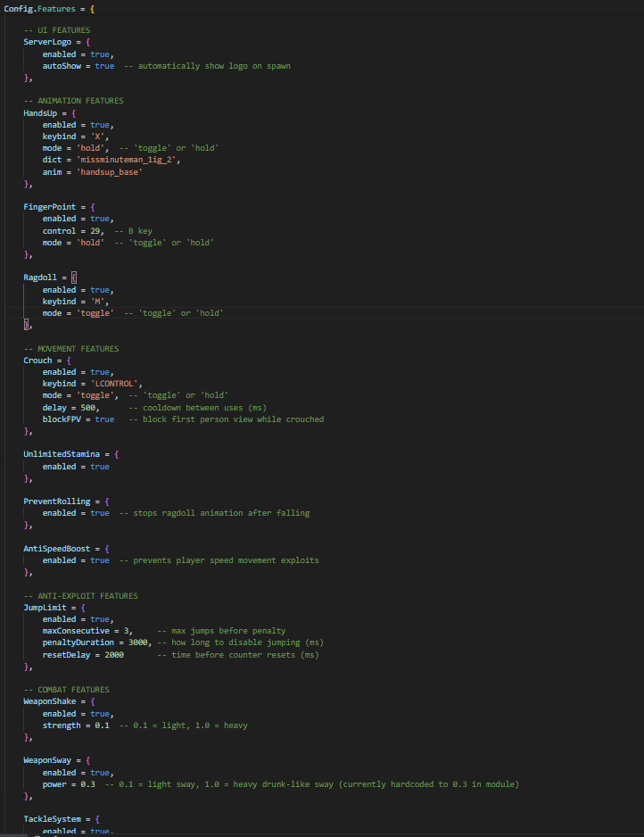The width and height of the screenshot is (644, 837).
Task: Select the '-- MOVEMENT FEATURES' comment
Action: click(71, 349)
